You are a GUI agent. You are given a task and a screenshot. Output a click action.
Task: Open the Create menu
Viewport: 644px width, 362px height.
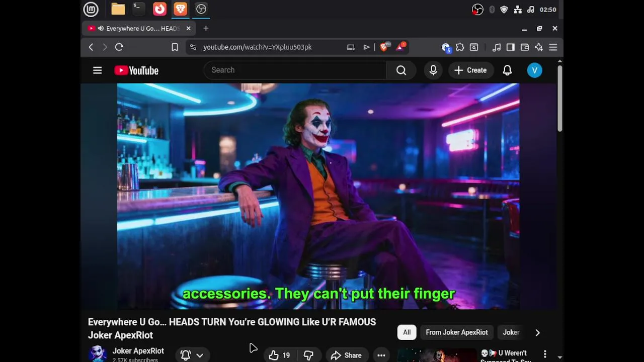click(470, 70)
